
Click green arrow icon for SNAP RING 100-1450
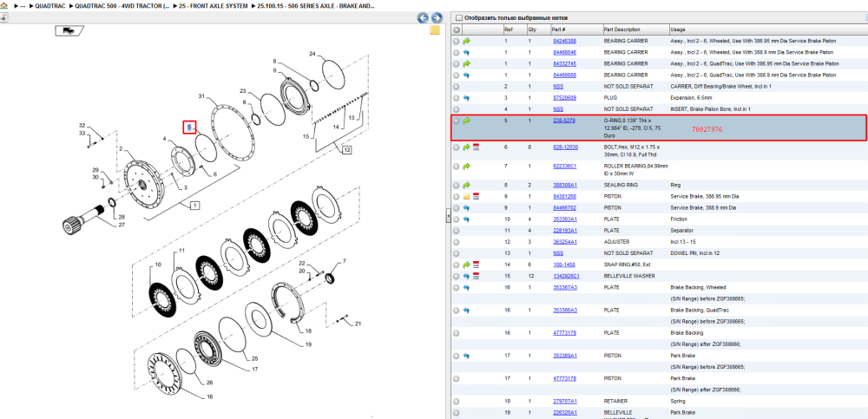pyautogui.click(x=467, y=265)
